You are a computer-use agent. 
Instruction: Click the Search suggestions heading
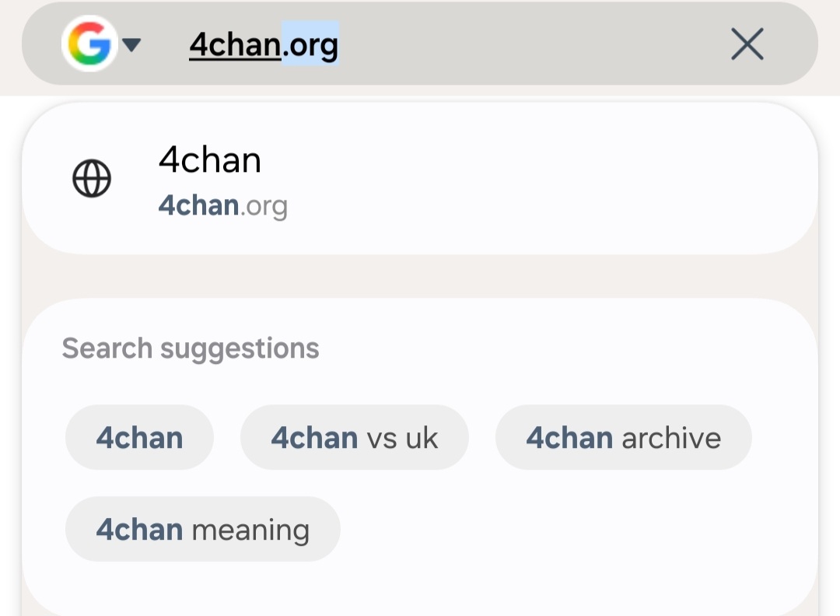click(x=191, y=348)
